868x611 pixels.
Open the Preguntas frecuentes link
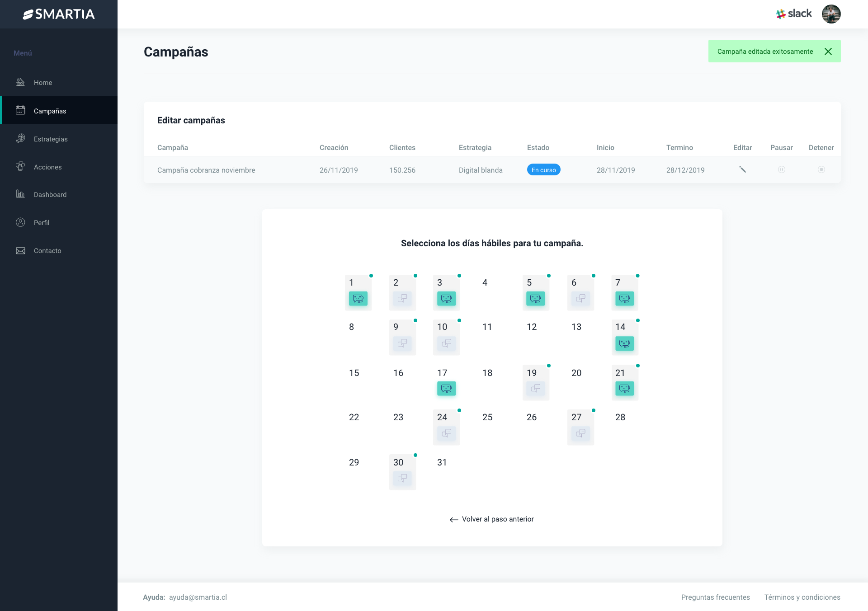(716, 597)
